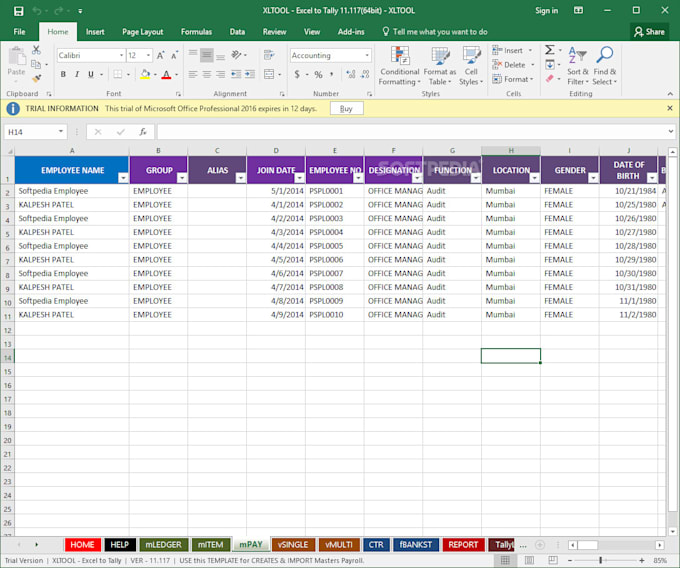This screenshot has width=680, height=568.
Task: Decrease font size with smaller A icon
Action: pos(174,55)
